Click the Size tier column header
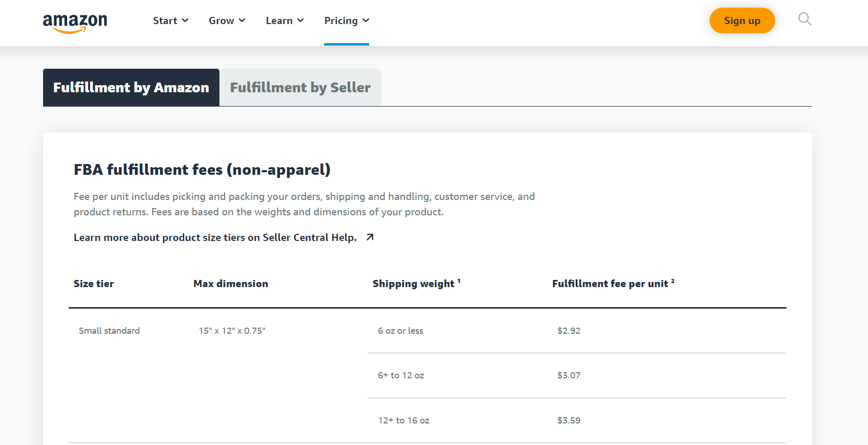The height and width of the screenshot is (445, 868). click(x=94, y=284)
